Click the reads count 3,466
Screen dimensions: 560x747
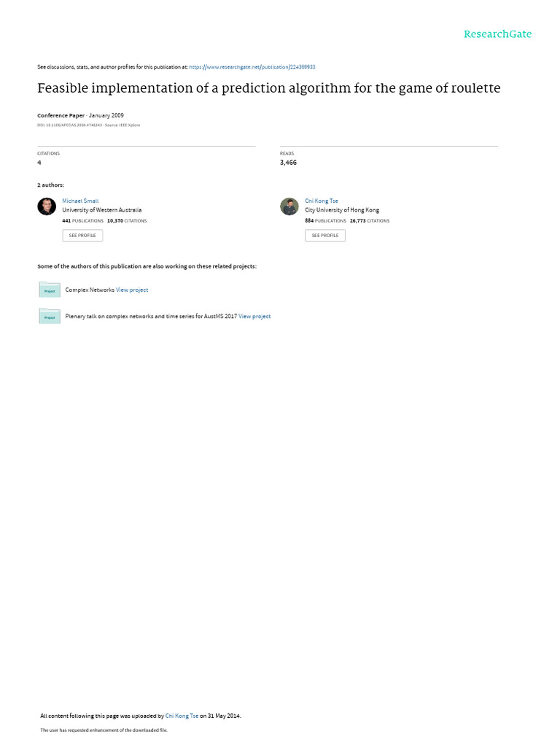click(x=288, y=163)
